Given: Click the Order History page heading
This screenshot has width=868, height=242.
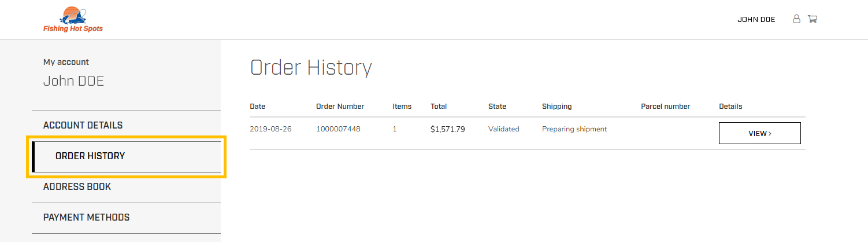Looking at the screenshot, I should [x=310, y=68].
